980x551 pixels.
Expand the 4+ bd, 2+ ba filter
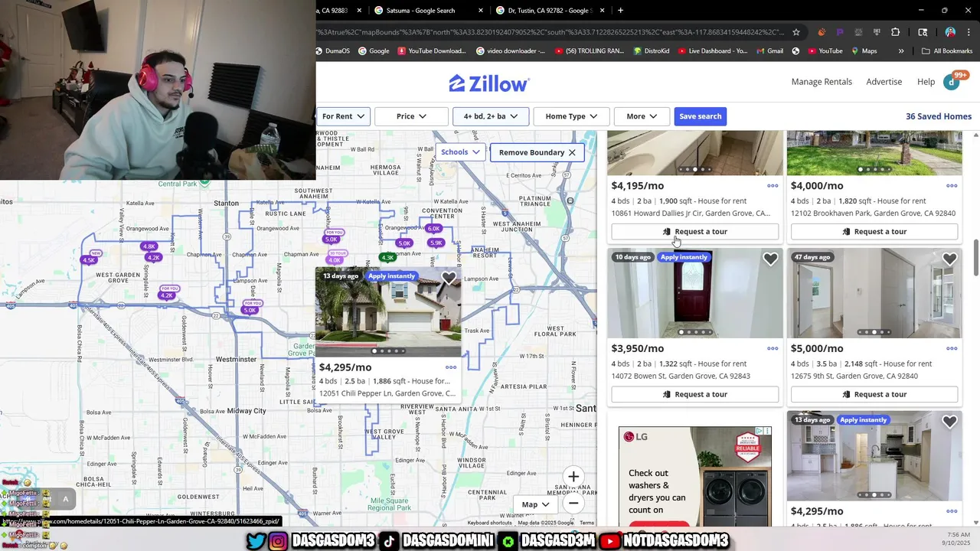(491, 116)
